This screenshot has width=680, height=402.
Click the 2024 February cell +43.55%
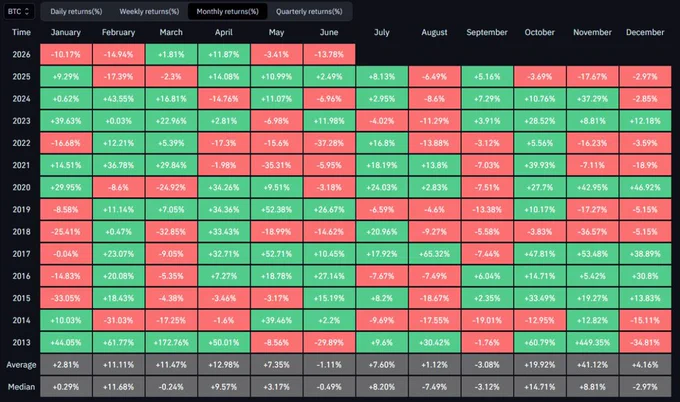coord(118,98)
